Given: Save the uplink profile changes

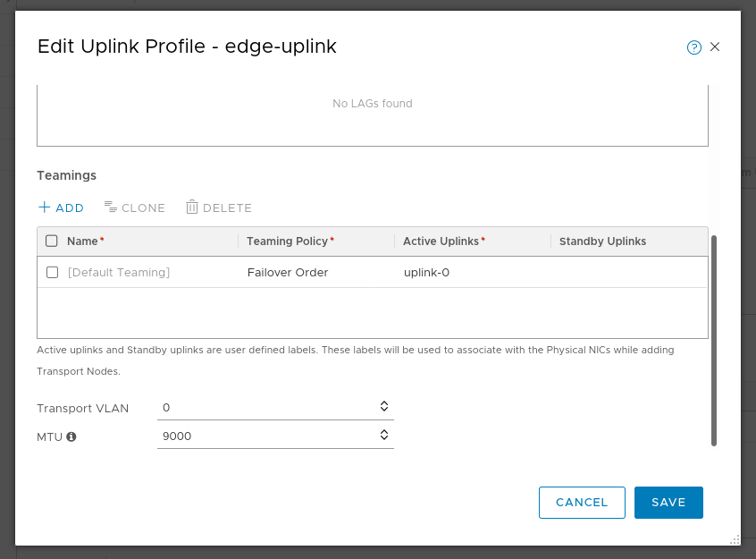Looking at the screenshot, I should 668,503.
